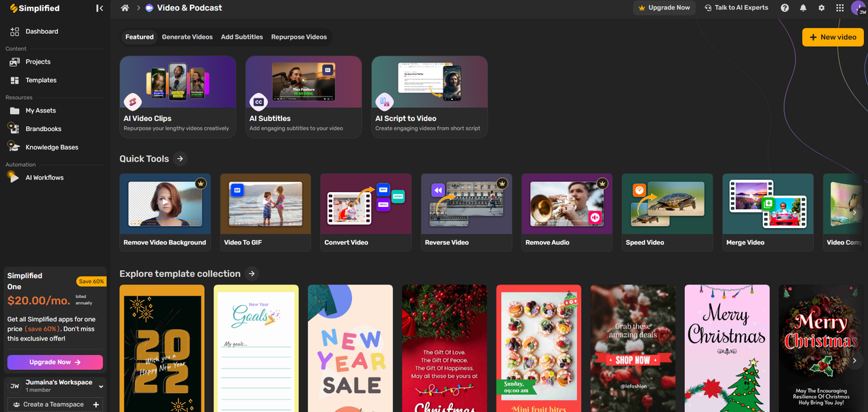Screen dimensions: 868x412
Task: Open the Video To GIF tool
Action: (x=266, y=212)
